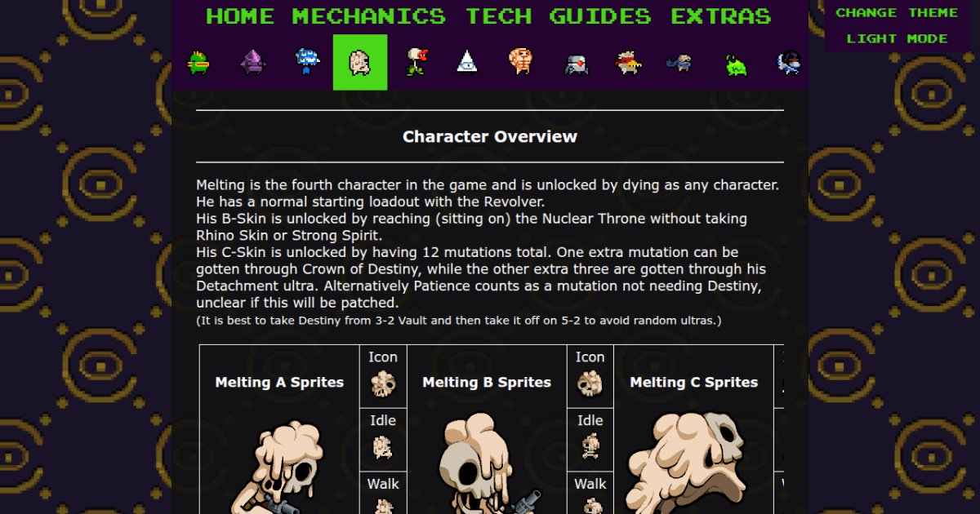Select the Y.V. triangle character icon
The width and height of the screenshot is (980, 514).
tap(467, 63)
